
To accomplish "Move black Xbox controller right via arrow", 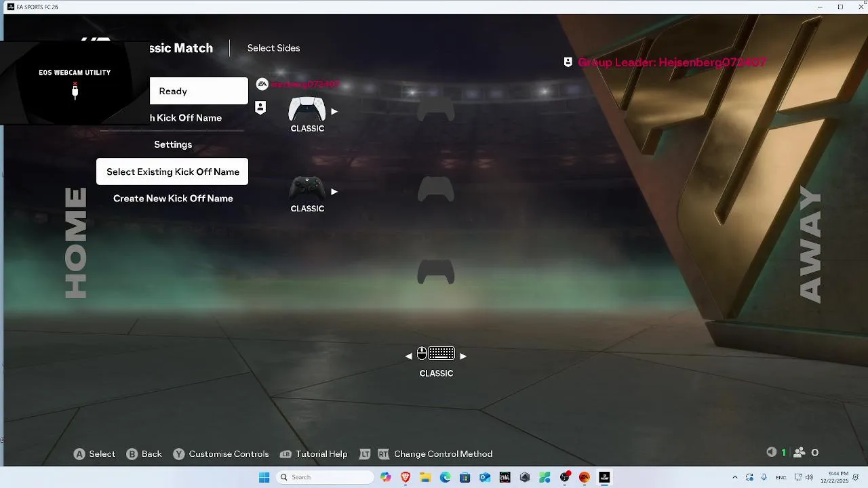I will [334, 192].
